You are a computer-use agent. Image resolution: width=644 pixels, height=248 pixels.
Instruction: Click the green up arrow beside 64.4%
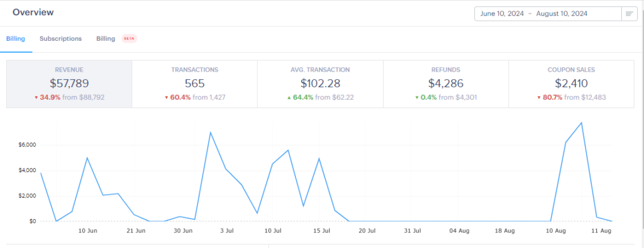[x=289, y=97]
